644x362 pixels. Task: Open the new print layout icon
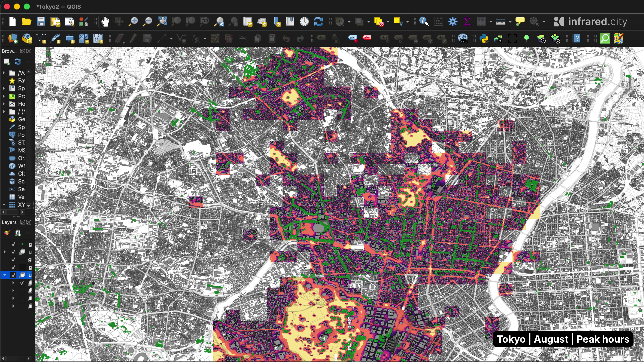[55, 22]
